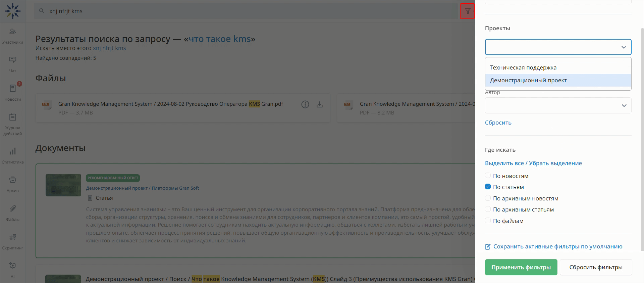
Task: Open the recommended answer thumbnail
Action: click(63, 185)
